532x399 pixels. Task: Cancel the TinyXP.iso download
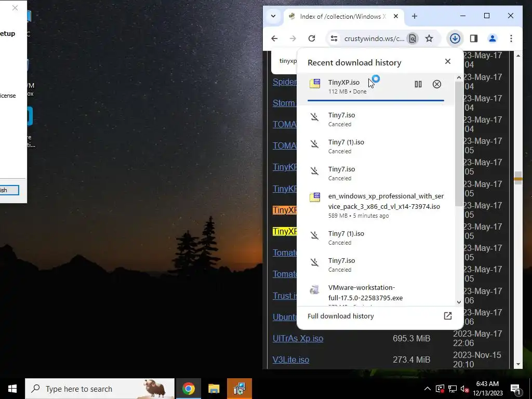(436, 84)
